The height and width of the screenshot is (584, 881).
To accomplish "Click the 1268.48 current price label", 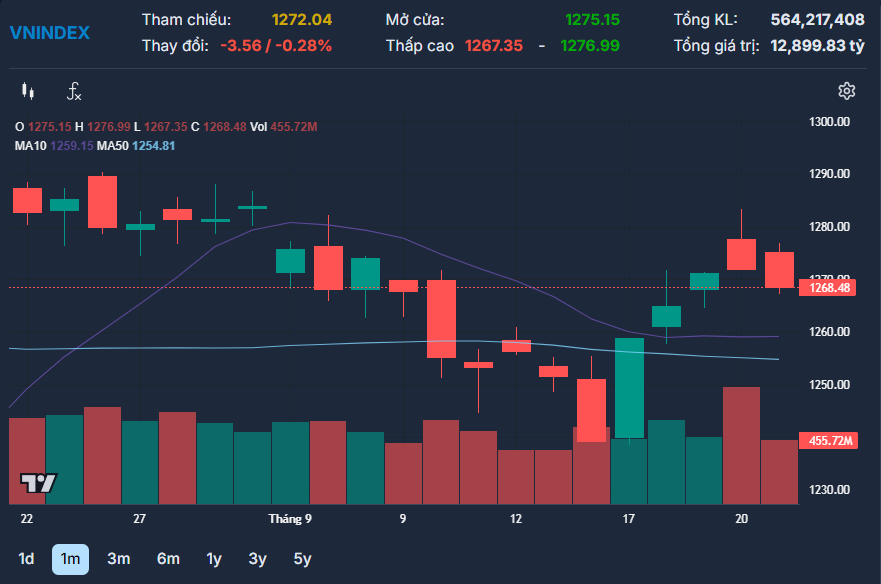I will click(827, 288).
